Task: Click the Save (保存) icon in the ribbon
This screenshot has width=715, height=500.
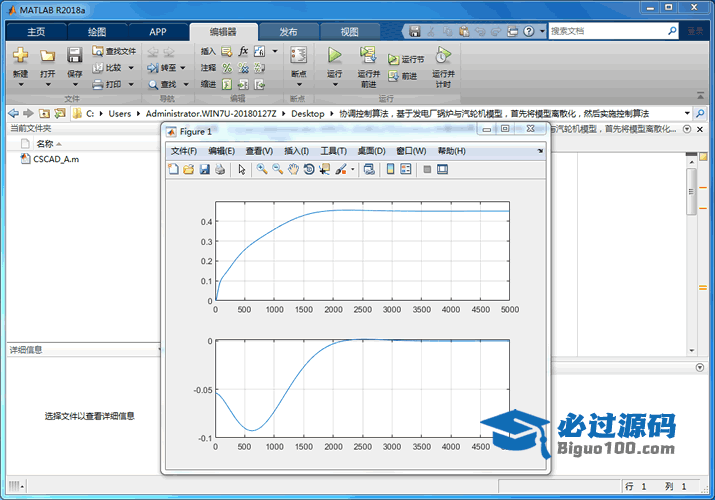Action: point(74,56)
